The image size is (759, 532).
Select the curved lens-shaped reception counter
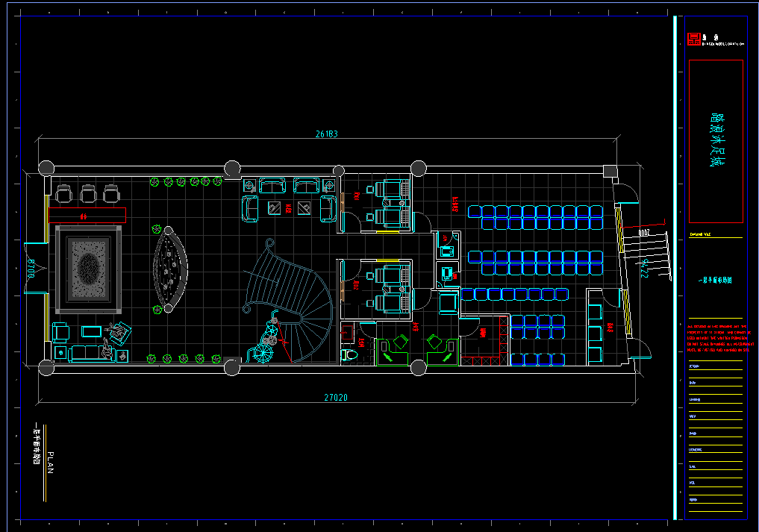click(x=170, y=269)
